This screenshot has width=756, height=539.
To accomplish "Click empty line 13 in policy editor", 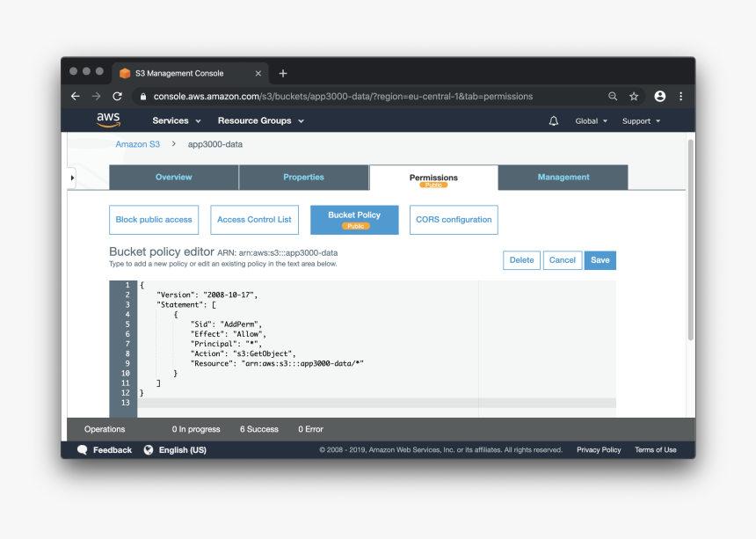I will (376, 403).
